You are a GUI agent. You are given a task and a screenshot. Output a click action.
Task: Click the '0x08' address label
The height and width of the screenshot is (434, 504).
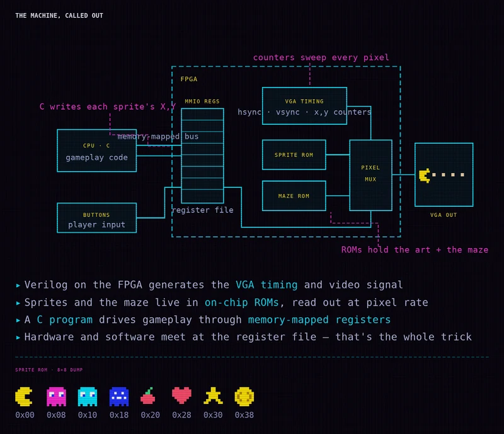click(56, 415)
